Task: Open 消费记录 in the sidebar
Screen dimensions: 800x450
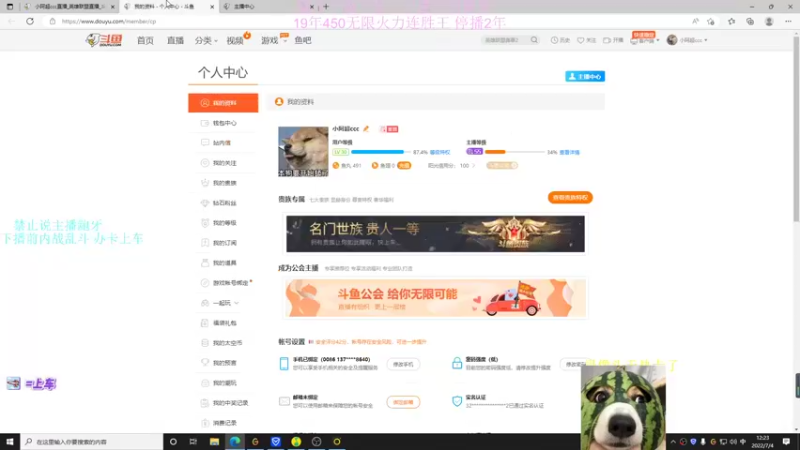Action: pyautogui.click(x=223, y=423)
